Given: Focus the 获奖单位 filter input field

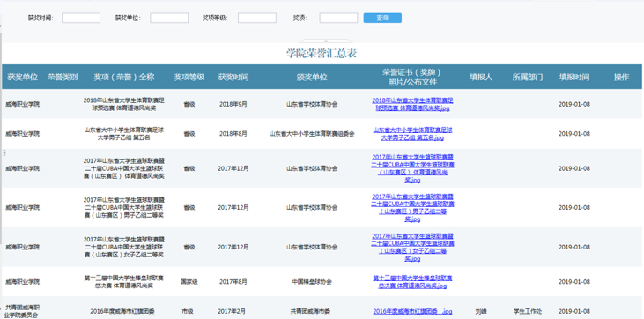Looking at the screenshot, I should (169, 18).
